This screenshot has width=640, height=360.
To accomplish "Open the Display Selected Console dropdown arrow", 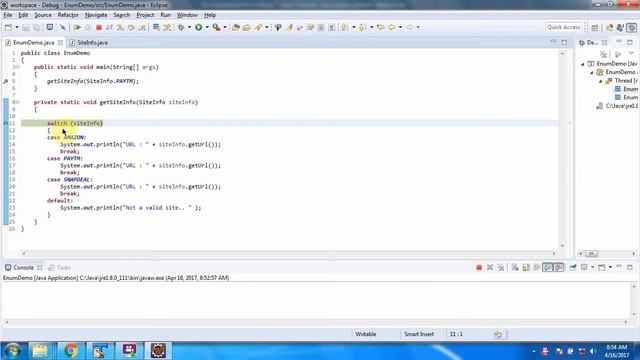I will [592, 267].
